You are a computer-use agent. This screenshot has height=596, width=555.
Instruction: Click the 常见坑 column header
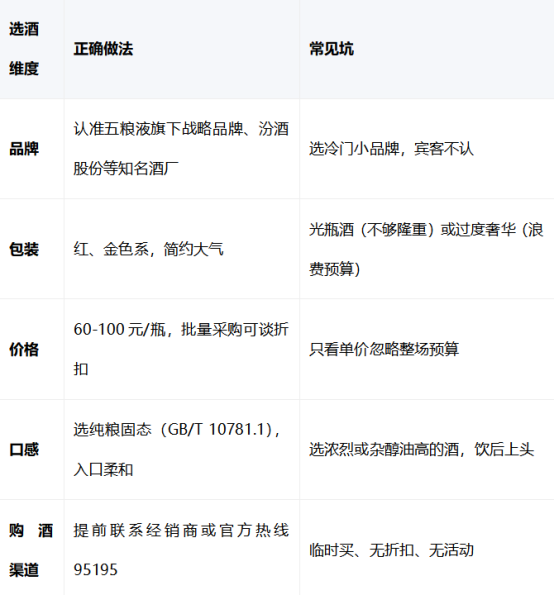click(331, 49)
